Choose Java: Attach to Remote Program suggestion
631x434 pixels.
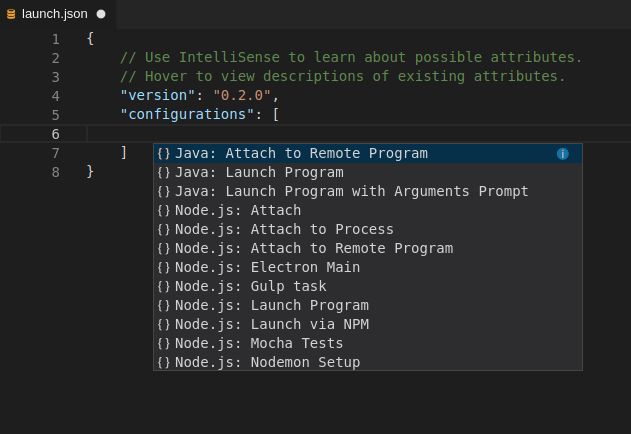pyautogui.click(x=301, y=154)
